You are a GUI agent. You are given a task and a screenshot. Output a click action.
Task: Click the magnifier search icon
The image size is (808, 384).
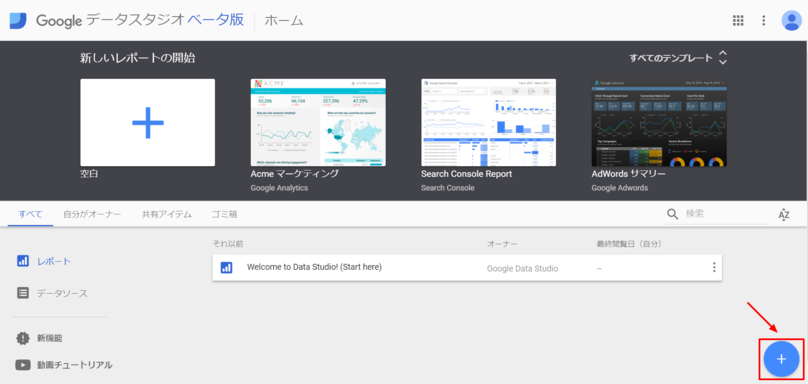pyautogui.click(x=672, y=214)
